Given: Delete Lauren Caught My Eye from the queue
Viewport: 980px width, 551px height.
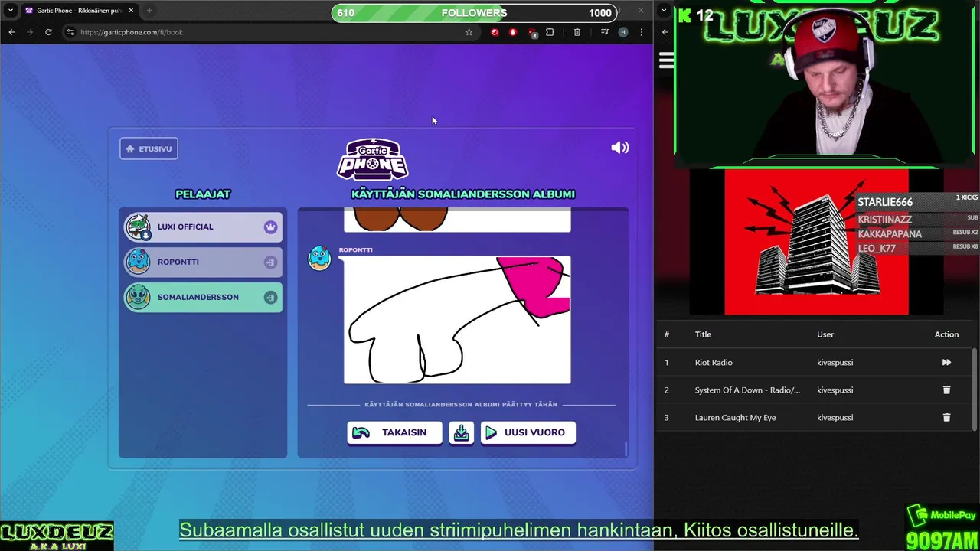Looking at the screenshot, I should pyautogui.click(x=946, y=418).
